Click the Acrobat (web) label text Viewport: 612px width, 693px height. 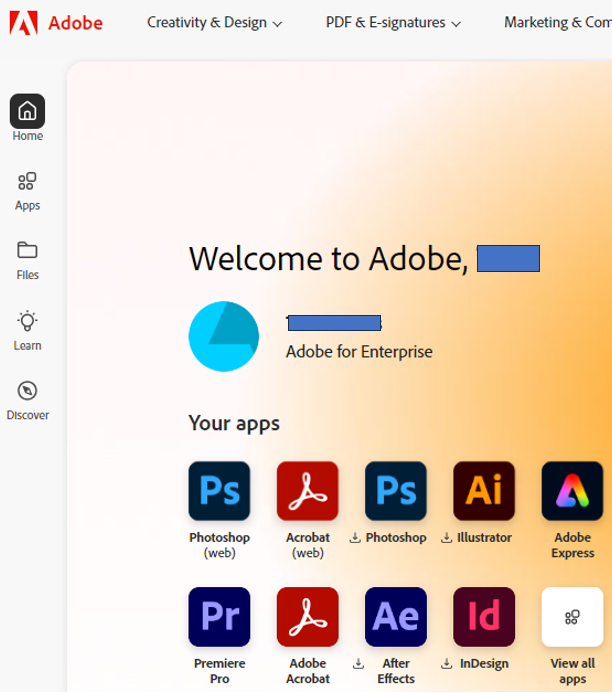tap(308, 545)
